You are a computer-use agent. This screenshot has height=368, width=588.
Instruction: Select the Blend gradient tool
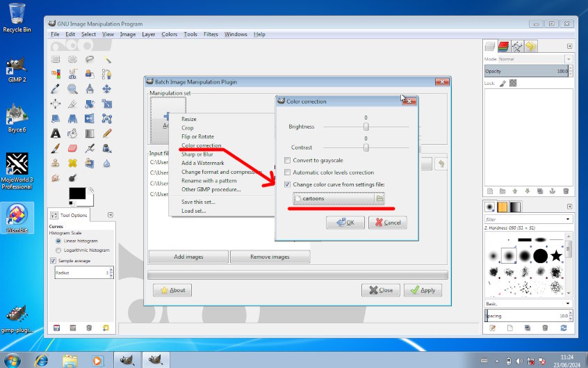[x=89, y=134]
